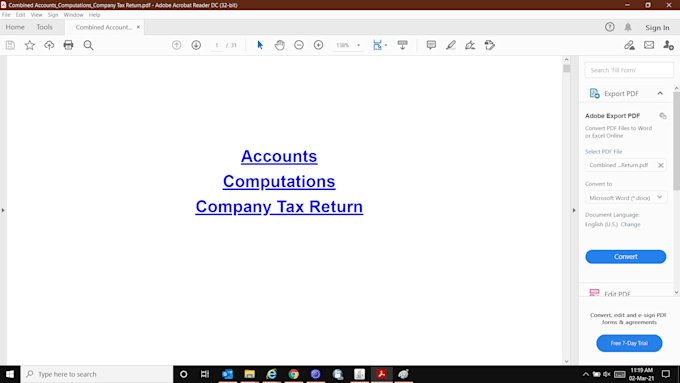Click the copy icon beside Adobe Export PDF

click(663, 116)
